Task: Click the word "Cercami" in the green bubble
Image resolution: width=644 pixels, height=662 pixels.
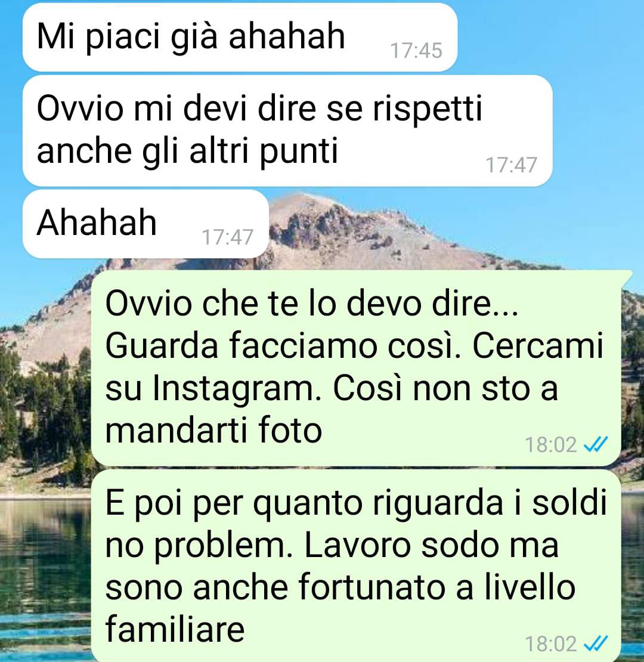Action: point(538,346)
